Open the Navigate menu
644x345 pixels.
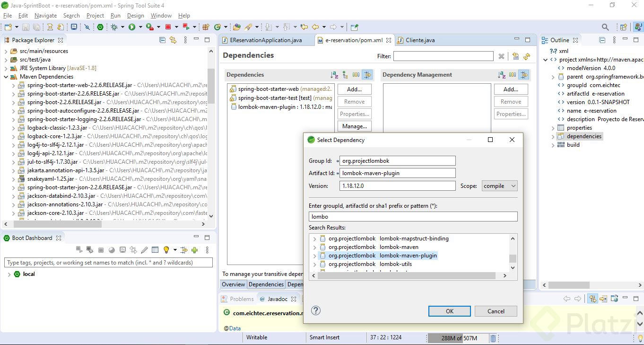pyautogui.click(x=46, y=16)
